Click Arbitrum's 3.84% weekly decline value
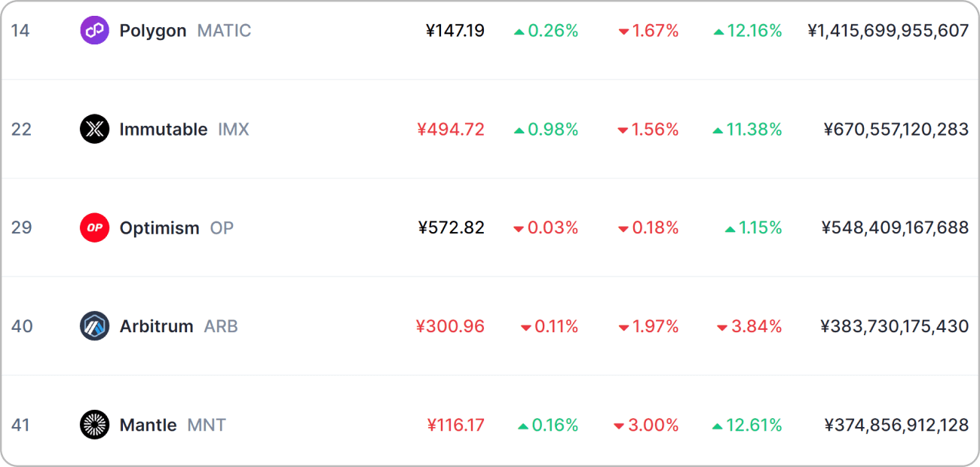The width and height of the screenshot is (980, 467). (x=749, y=327)
